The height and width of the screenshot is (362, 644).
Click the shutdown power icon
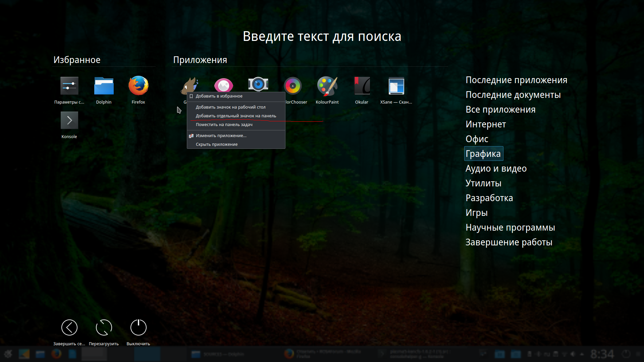[x=138, y=327]
